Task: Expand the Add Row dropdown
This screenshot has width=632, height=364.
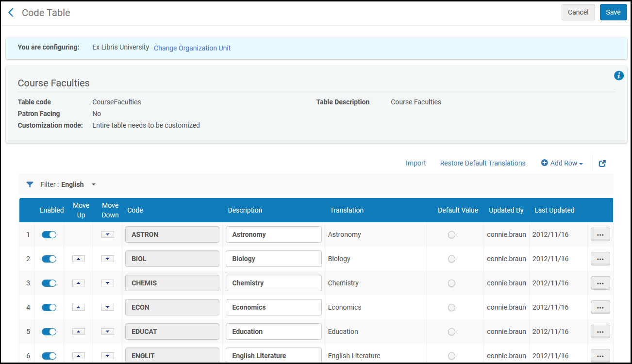Action: pyautogui.click(x=562, y=163)
